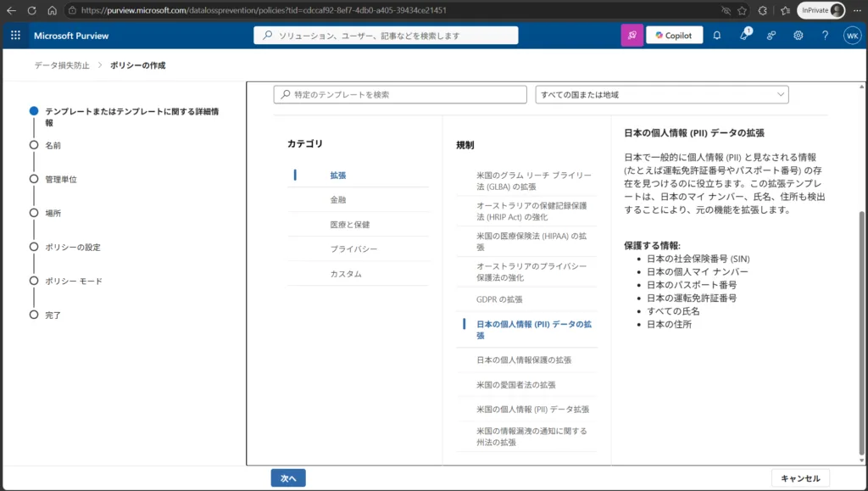Viewport: 868px width, 491px height.
Task: Select the プライバシー category
Action: [x=353, y=249]
